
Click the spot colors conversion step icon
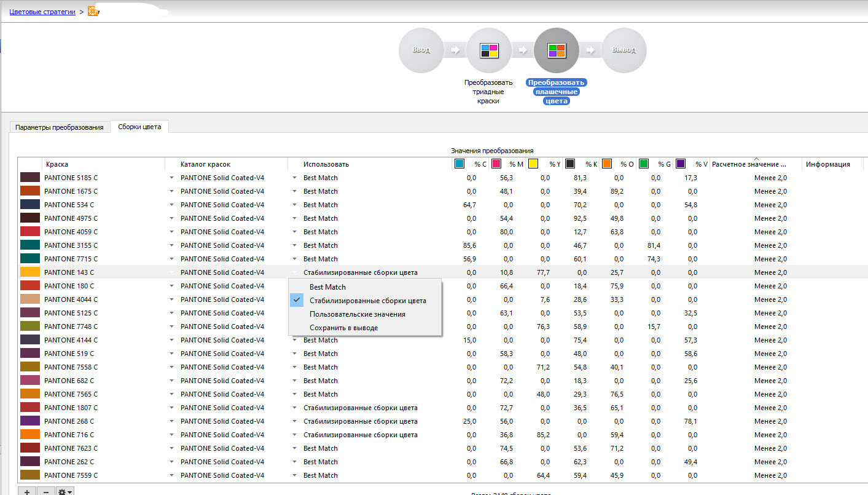point(556,50)
